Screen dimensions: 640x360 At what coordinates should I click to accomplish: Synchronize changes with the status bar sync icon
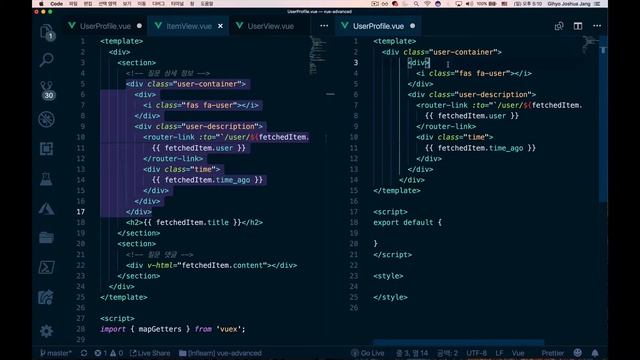84,353
